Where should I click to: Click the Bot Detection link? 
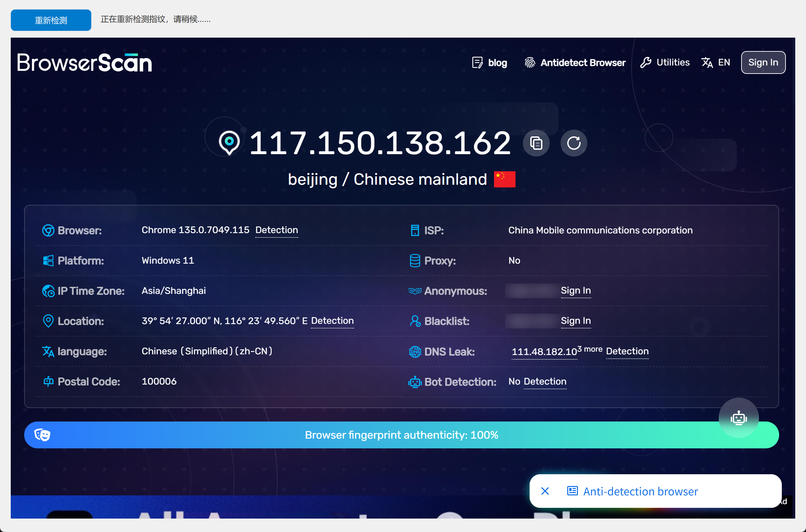pyautogui.click(x=545, y=381)
